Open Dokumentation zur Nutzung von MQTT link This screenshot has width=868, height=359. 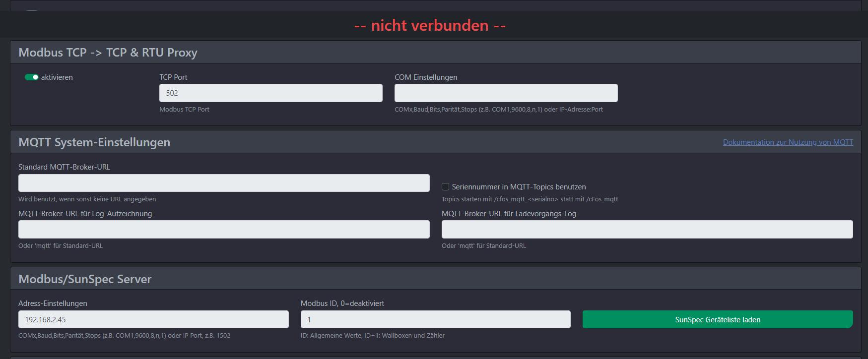(x=788, y=142)
